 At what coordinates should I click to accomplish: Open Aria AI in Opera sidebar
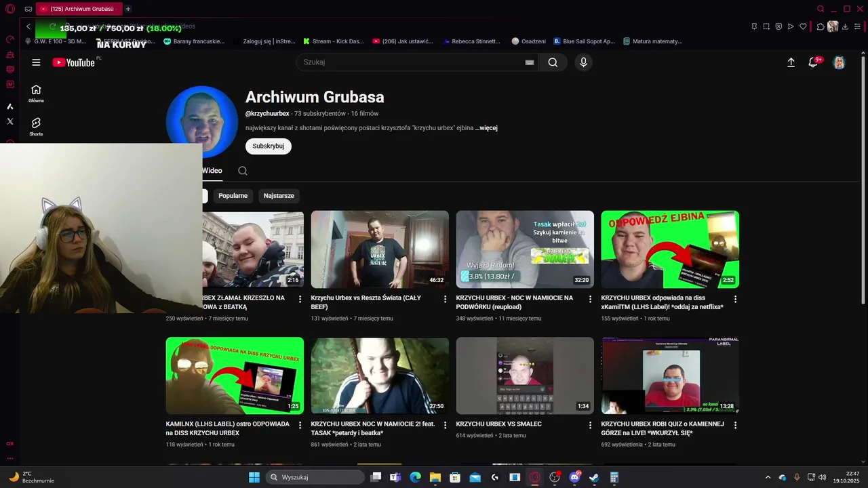click(x=10, y=106)
